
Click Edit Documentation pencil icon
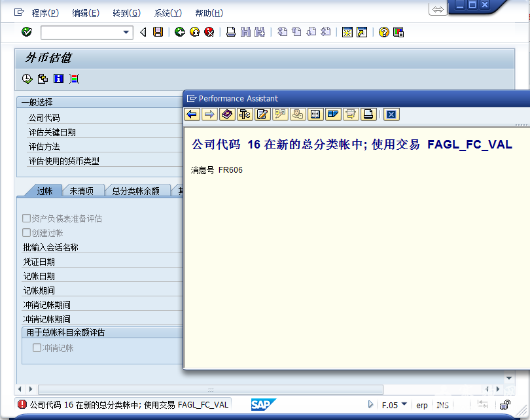pos(262,114)
